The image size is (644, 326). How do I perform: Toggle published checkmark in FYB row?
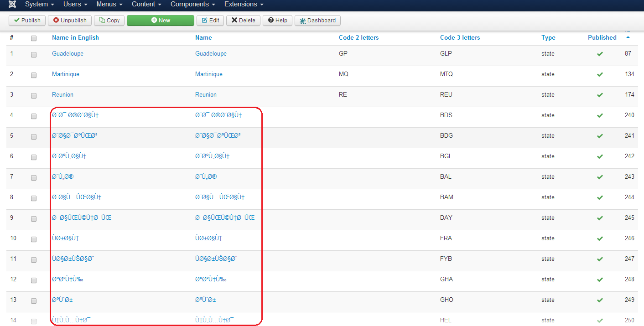600,259
